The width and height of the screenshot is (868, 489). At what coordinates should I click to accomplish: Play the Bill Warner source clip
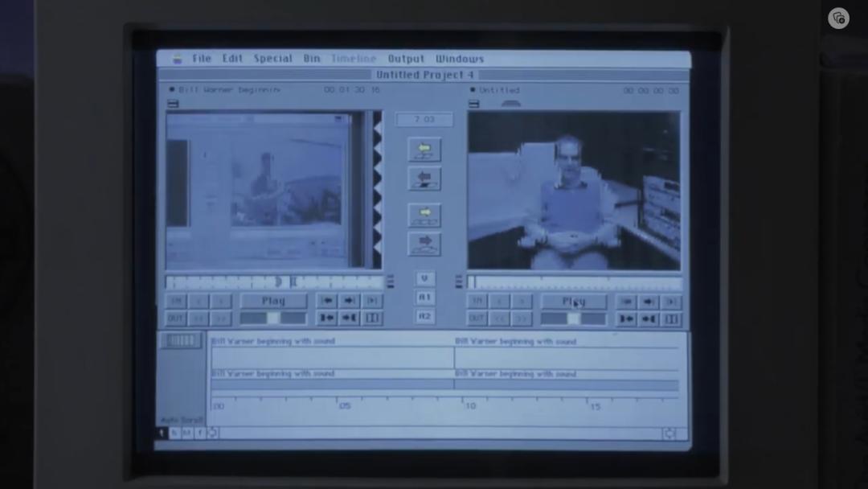(273, 301)
